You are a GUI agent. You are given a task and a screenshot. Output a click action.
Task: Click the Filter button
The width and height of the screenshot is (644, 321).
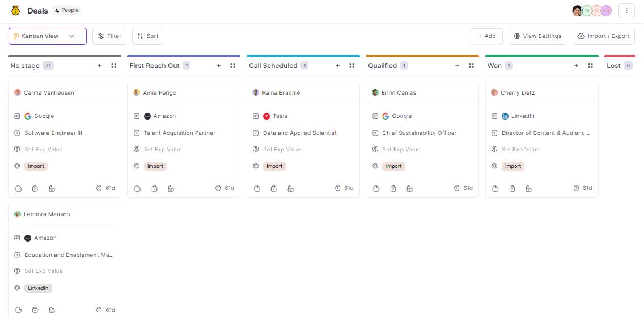tap(109, 36)
